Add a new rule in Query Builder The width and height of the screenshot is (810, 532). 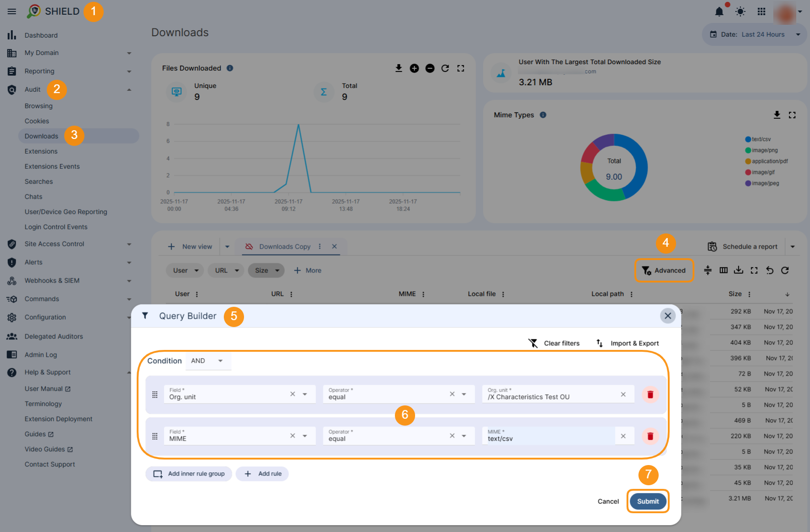point(262,473)
